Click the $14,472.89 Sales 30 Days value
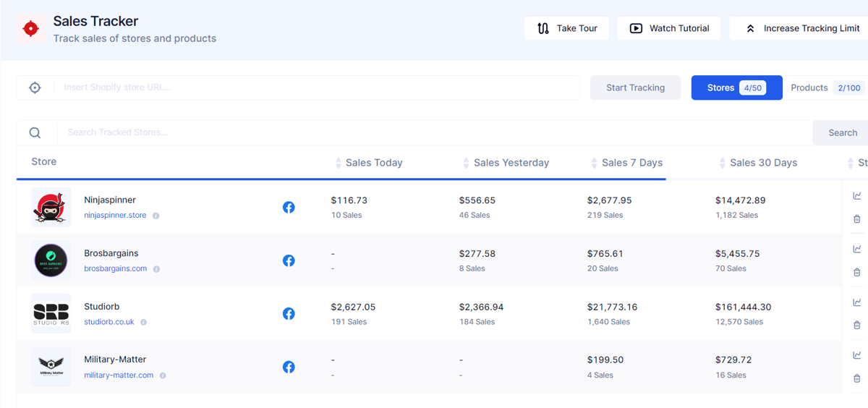The image size is (868, 408). (x=741, y=200)
